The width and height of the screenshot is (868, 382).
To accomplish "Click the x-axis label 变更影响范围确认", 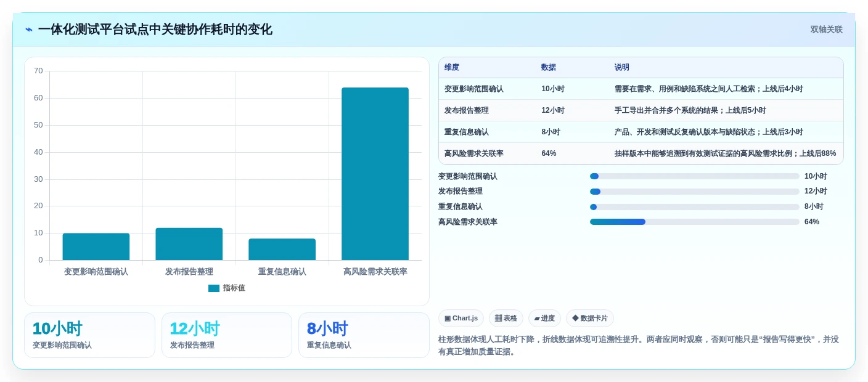I will (x=96, y=272).
